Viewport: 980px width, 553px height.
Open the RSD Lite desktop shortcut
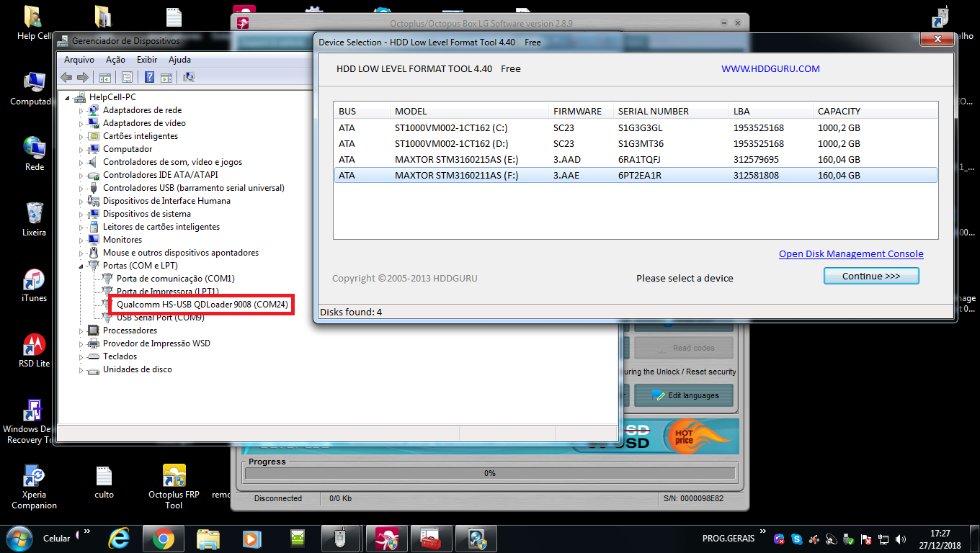(34, 351)
